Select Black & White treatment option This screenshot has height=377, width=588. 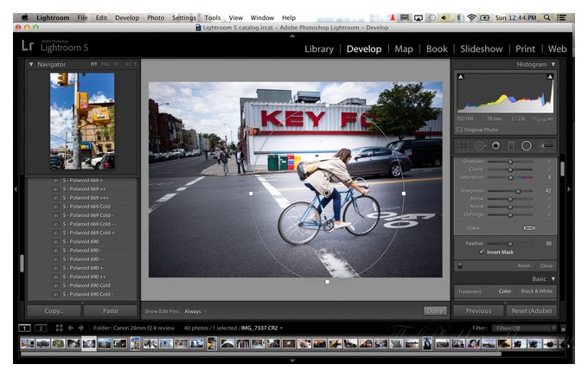tap(537, 291)
